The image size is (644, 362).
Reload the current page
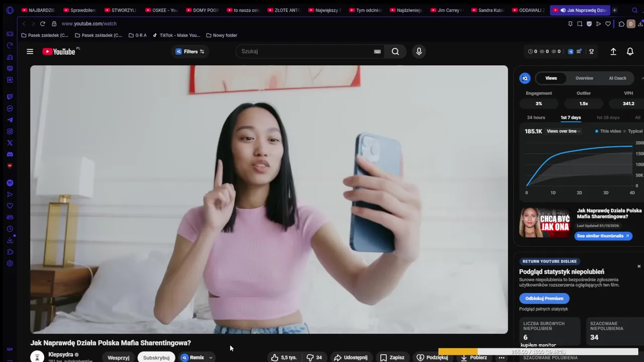coord(42,24)
